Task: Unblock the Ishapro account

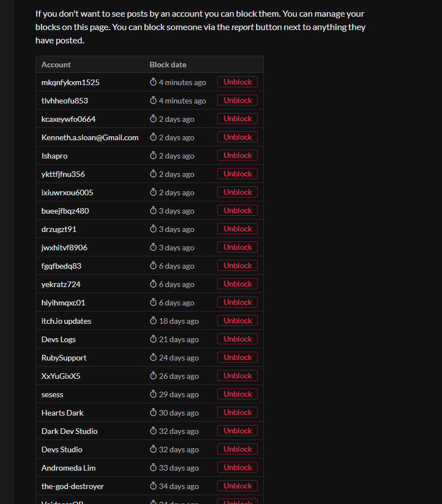Action: 237,156
